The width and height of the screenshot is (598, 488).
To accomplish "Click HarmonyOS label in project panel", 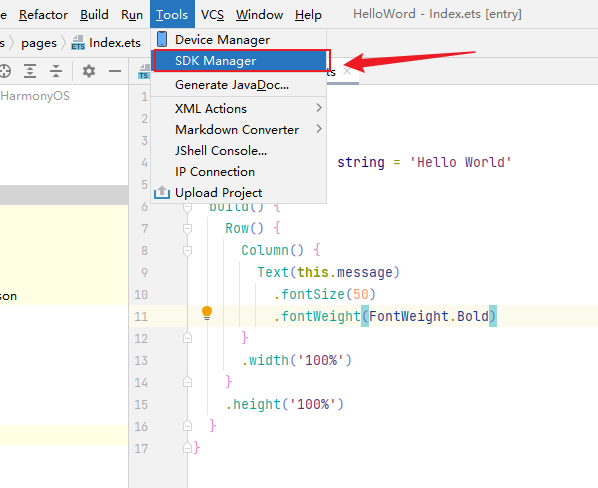I will 35,96.
